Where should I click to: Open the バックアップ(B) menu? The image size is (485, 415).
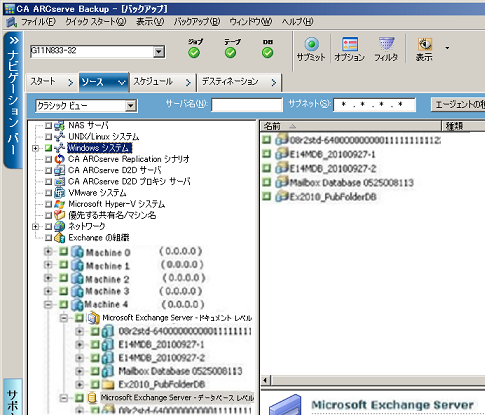[197, 22]
